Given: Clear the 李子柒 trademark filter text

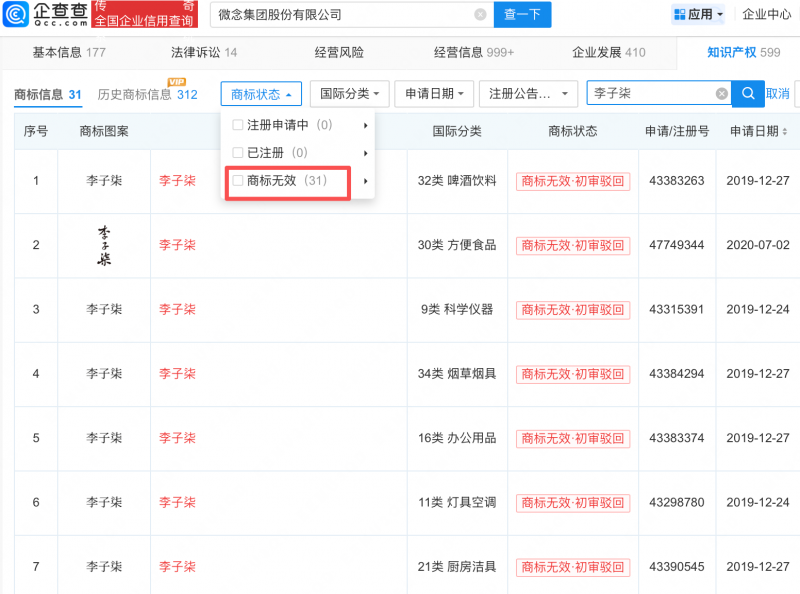Looking at the screenshot, I should click(721, 94).
